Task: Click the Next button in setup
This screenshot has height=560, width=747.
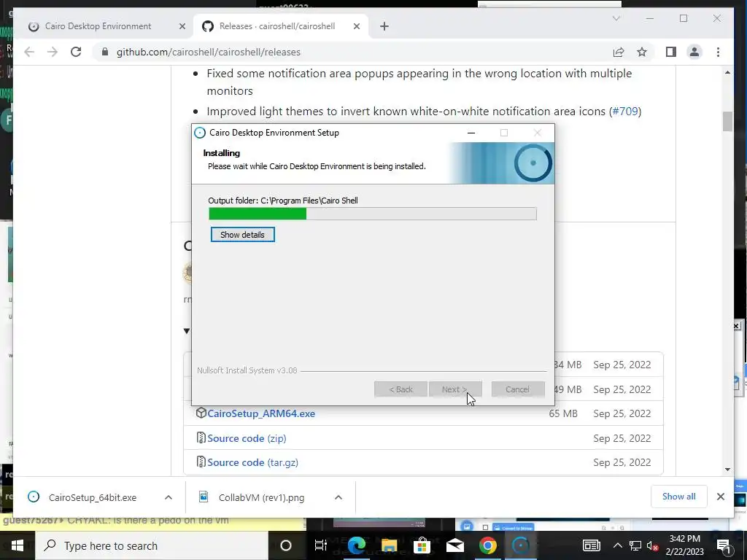Action: click(455, 389)
